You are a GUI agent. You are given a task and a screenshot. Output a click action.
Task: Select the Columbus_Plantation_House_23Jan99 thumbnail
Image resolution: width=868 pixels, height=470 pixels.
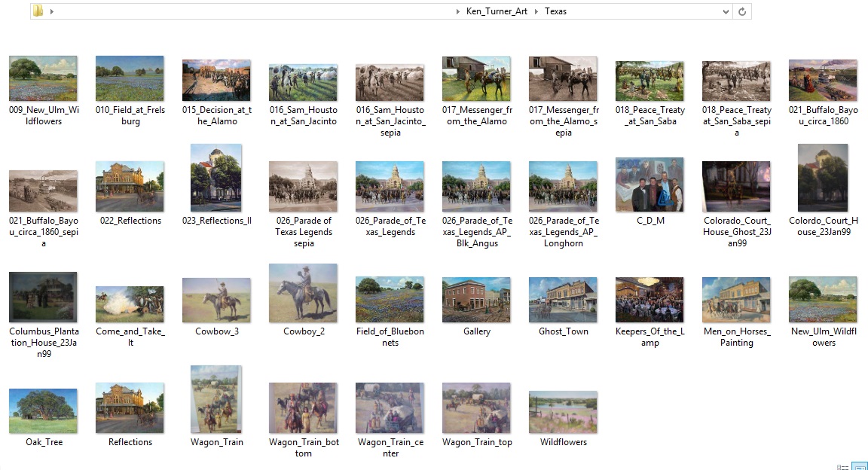[43, 297]
